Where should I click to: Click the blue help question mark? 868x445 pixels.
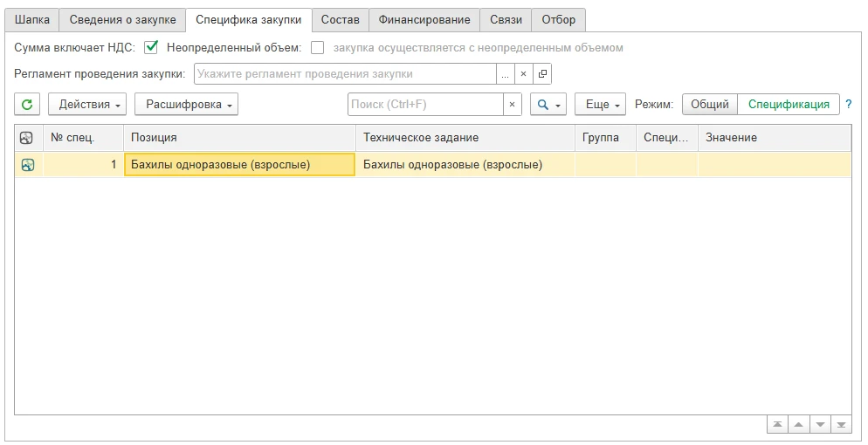(849, 104)
